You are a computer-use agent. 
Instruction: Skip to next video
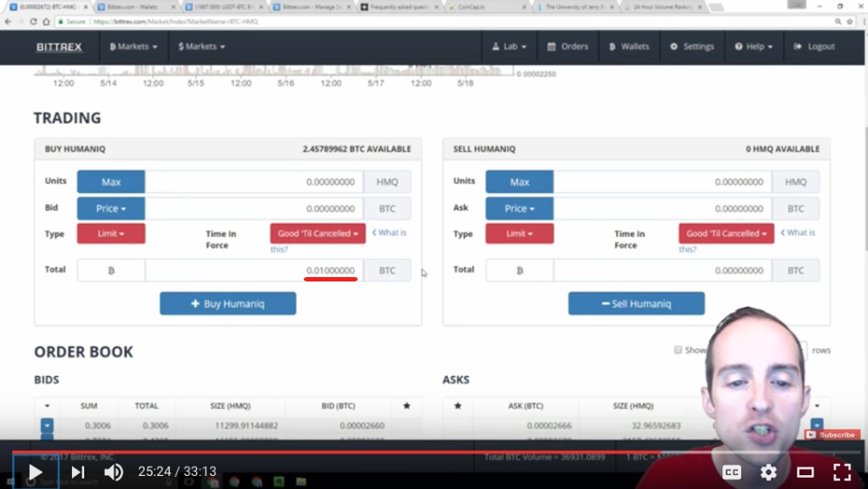click(x=78, y=472)
